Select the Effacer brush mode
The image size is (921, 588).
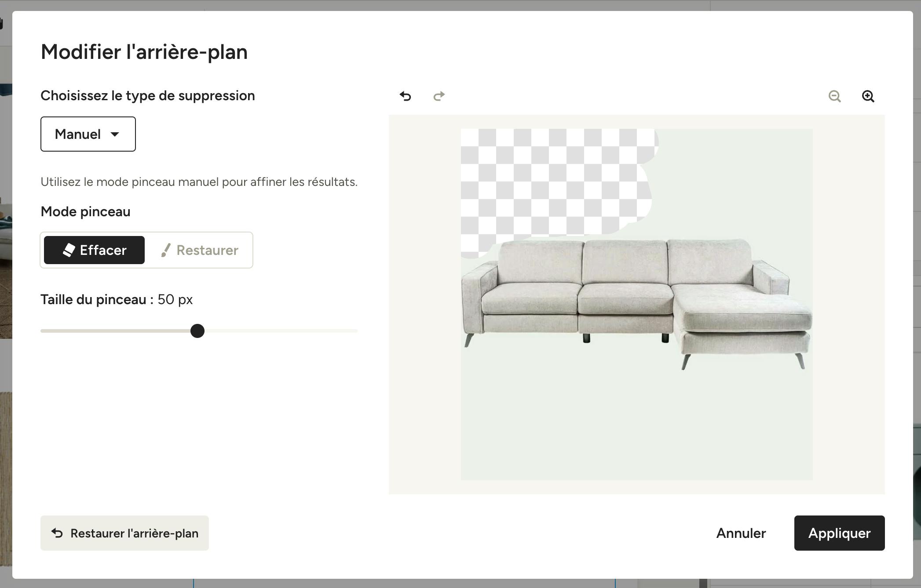tap(94, 250)
